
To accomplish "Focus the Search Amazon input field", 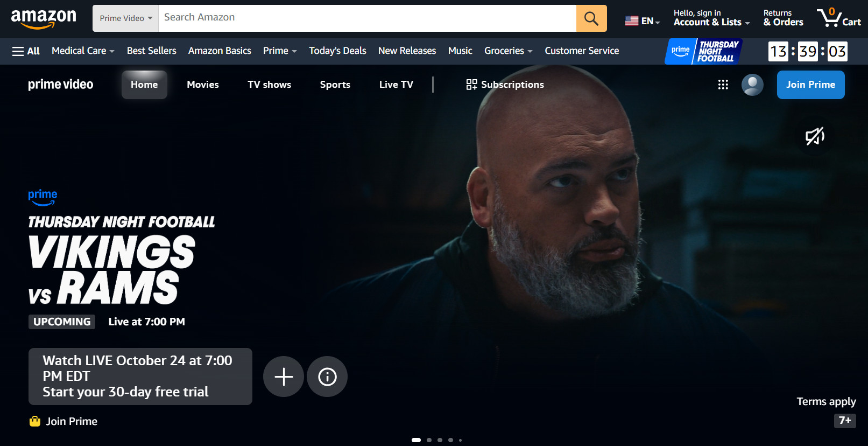I will point(367,18).
